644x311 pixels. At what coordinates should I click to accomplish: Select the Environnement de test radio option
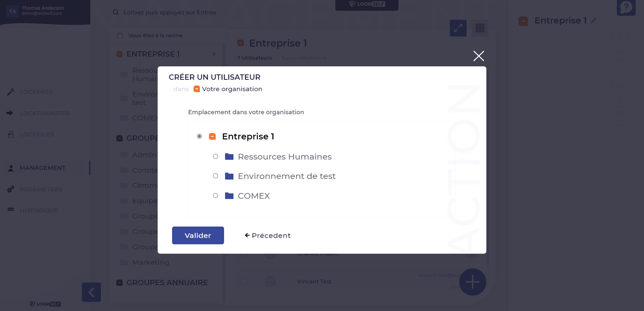215,176
